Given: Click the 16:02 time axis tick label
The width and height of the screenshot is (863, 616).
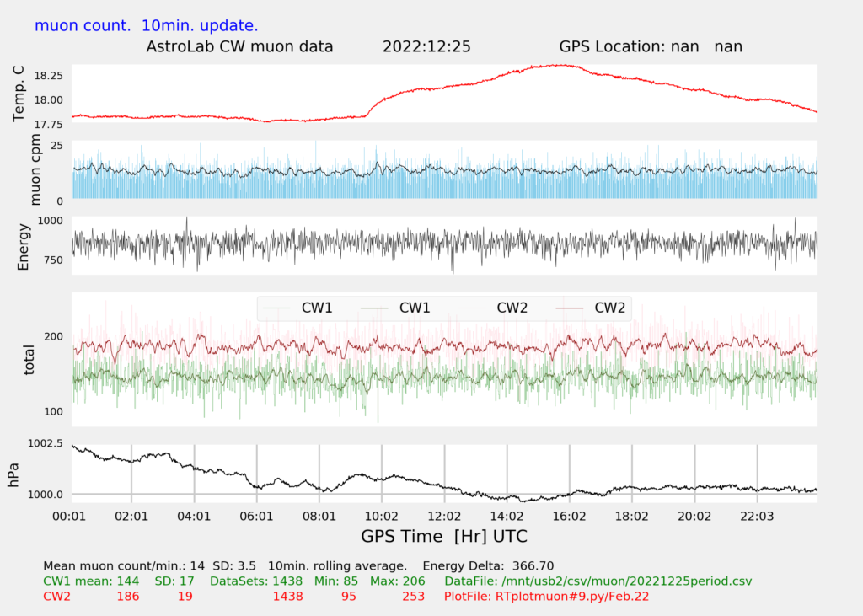Looking at the screenshot, I should (x=569, y=516).
